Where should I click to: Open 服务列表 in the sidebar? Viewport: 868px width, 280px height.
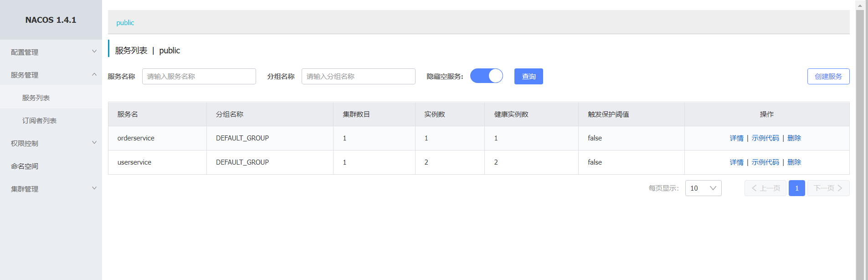(x=36, y=98)
